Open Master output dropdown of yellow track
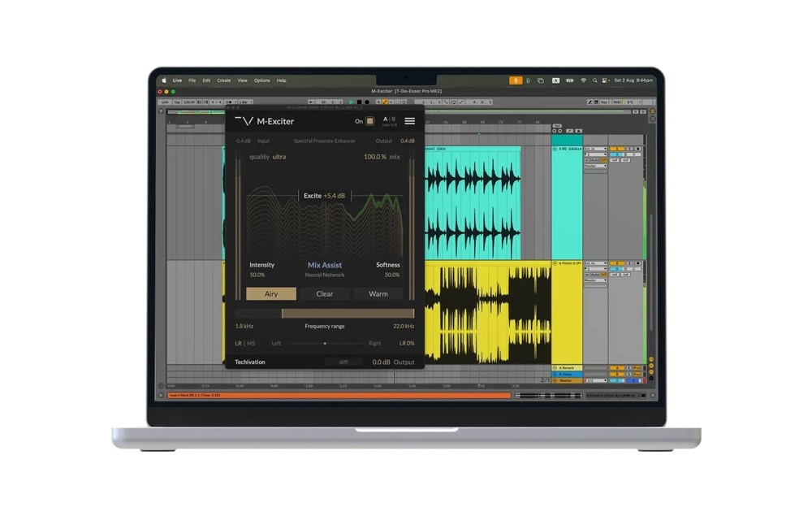The width and height of the screenshot is (812, 516). (x=595, y=280)
